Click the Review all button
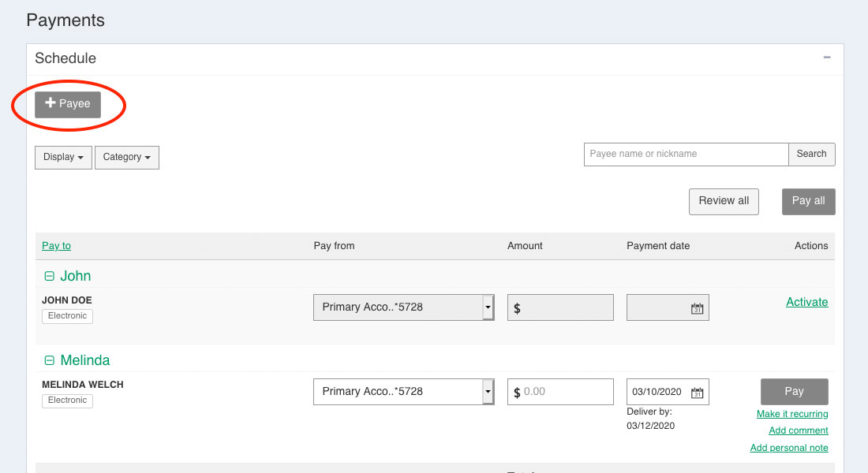Viewport: 868px width, 473px height. pos(724,201)
